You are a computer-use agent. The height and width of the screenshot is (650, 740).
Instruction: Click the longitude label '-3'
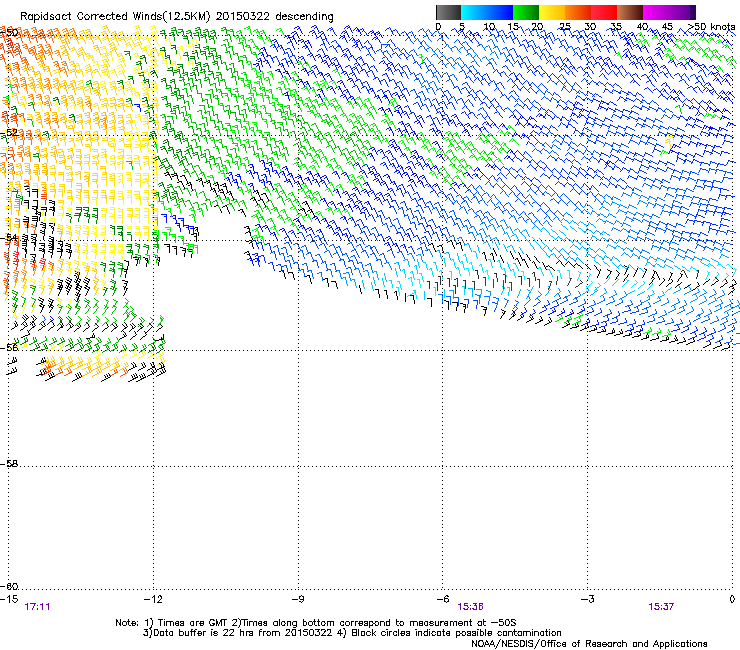(587, 599)
